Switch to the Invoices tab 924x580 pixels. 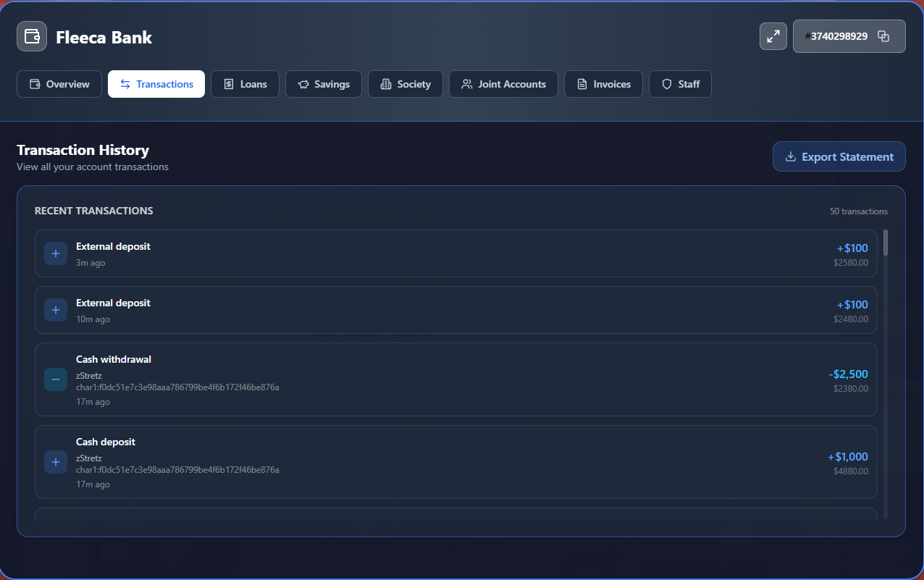coord(603,84)
